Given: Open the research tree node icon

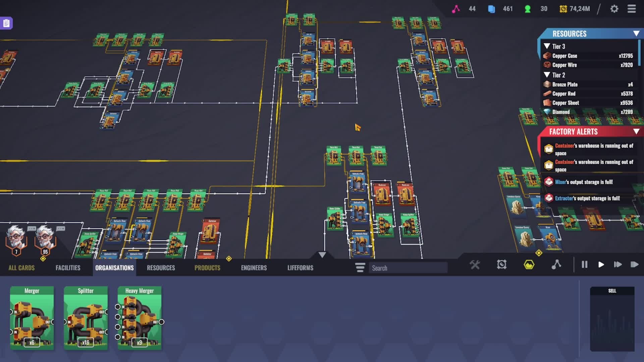Looking at the screenshot, I should (x=556, y=265).
